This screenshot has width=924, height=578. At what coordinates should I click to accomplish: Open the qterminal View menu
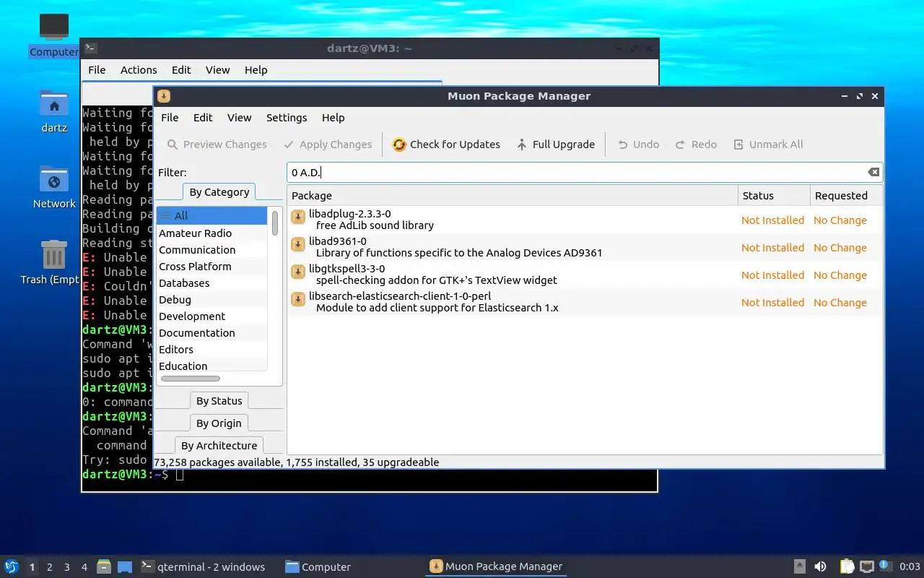coord(217,70)
